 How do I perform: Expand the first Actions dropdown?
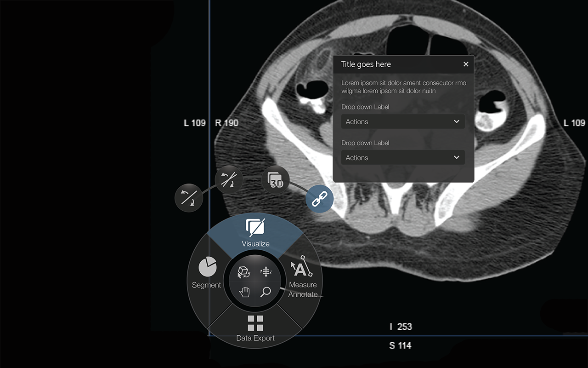click(403, 122)
